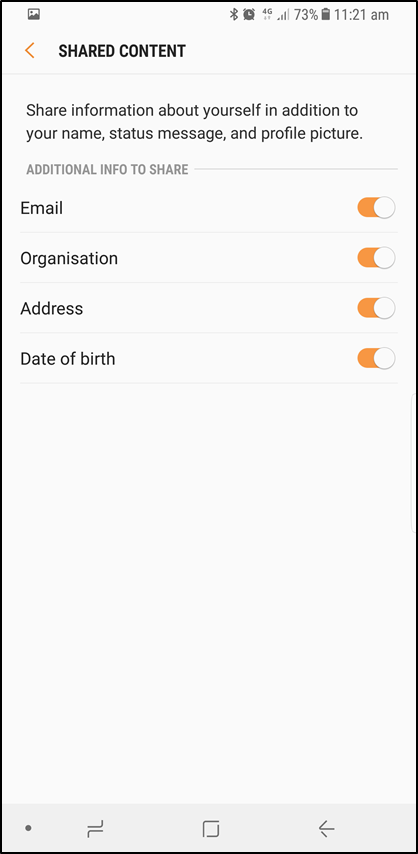The height and width of the screenshot is (854, 418).
Task: Tap the SHARED CONTENT page title
Action: pos(122,51)
